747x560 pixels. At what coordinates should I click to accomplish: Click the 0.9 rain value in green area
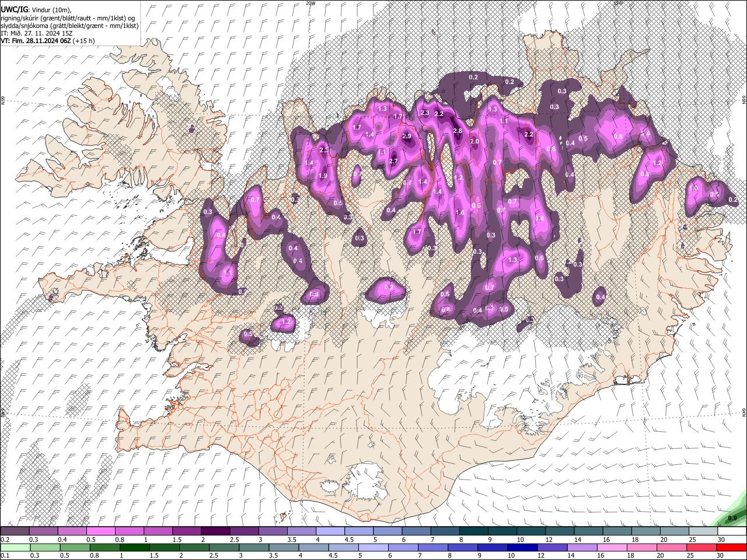[732, 518]
